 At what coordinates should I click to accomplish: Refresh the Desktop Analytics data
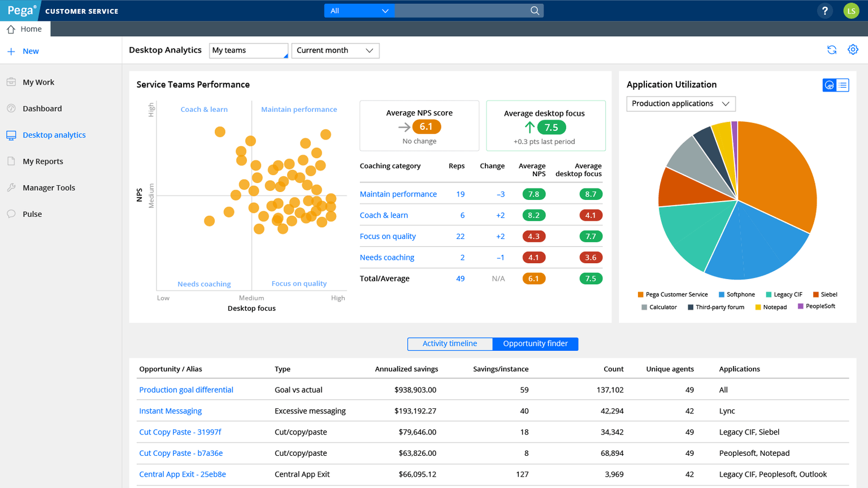[x=831, y=50]
